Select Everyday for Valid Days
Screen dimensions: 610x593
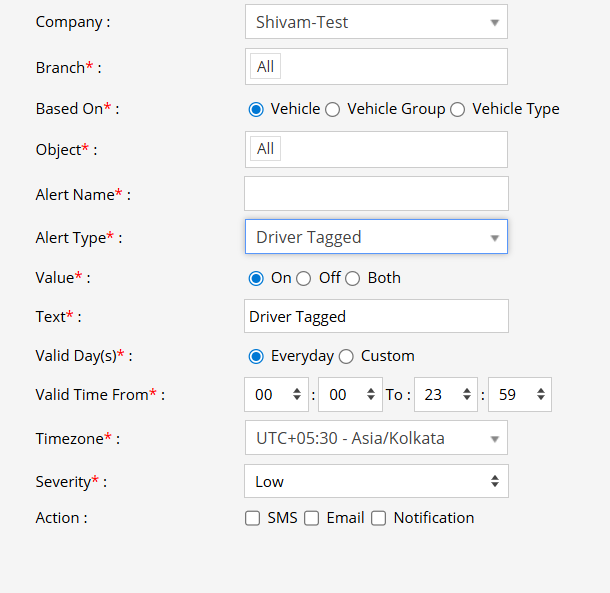(256, 356)
